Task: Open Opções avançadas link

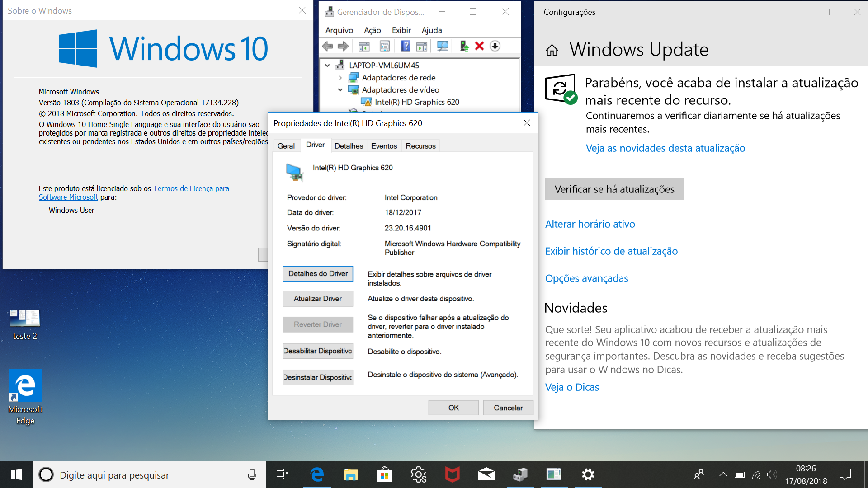Action: tap(586, 278)
